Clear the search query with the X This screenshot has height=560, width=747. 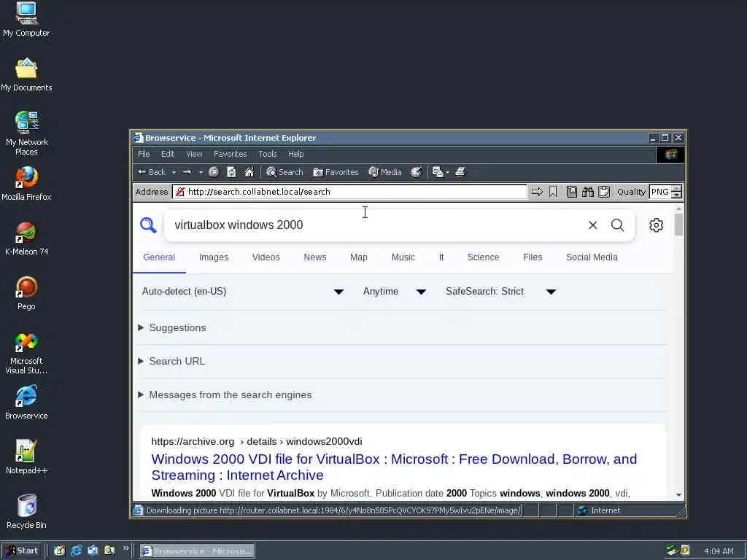[592, 225]
